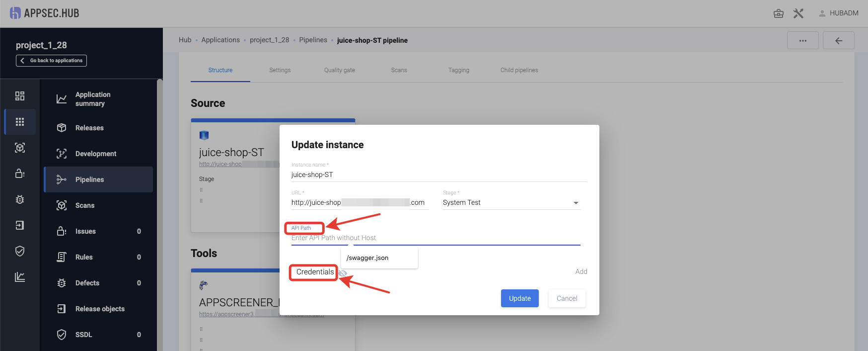Cancel the Update instance dialog

567,298
